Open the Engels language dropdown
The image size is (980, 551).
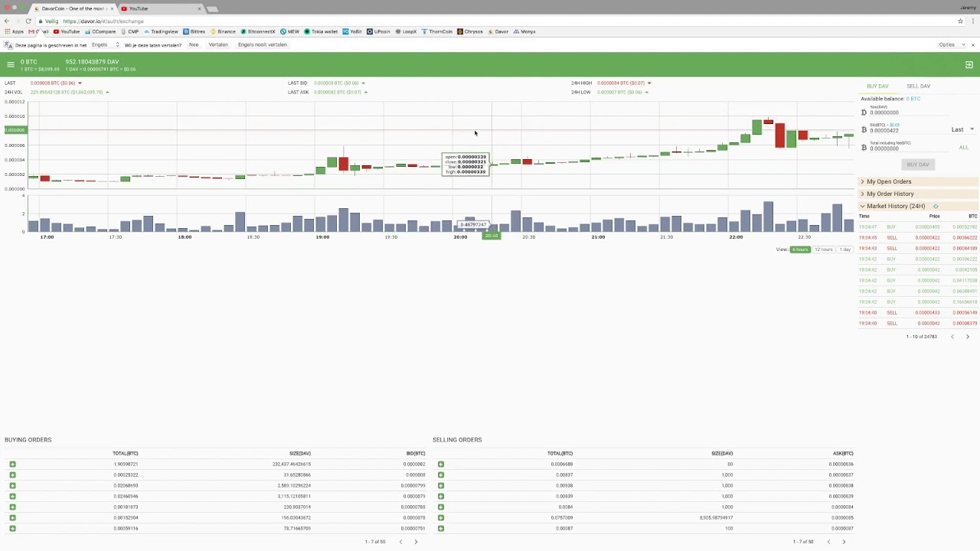tap(105, 44)
